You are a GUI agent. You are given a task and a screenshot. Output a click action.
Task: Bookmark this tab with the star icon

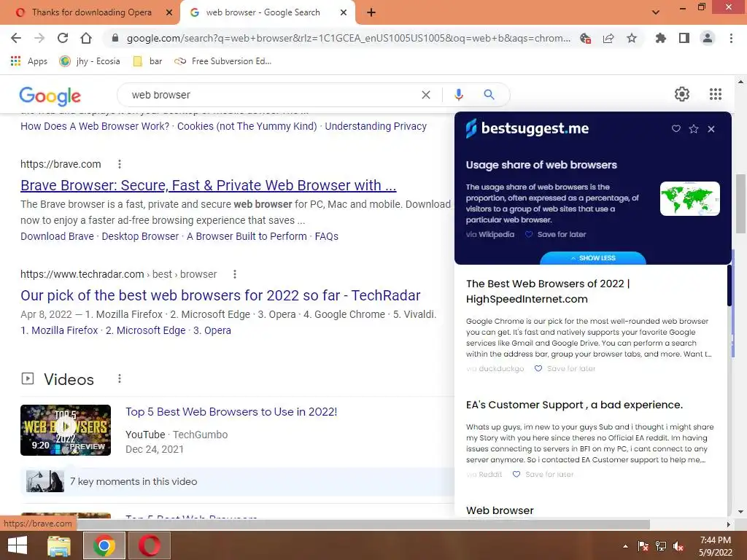632,38
